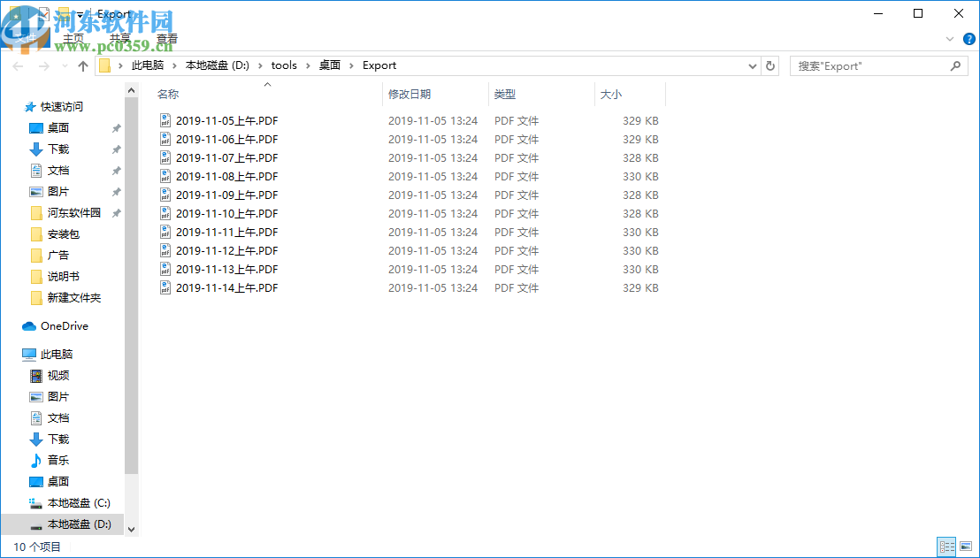Switch to large icons view layout
Screen dimensions: 980x558
(966, 547)
